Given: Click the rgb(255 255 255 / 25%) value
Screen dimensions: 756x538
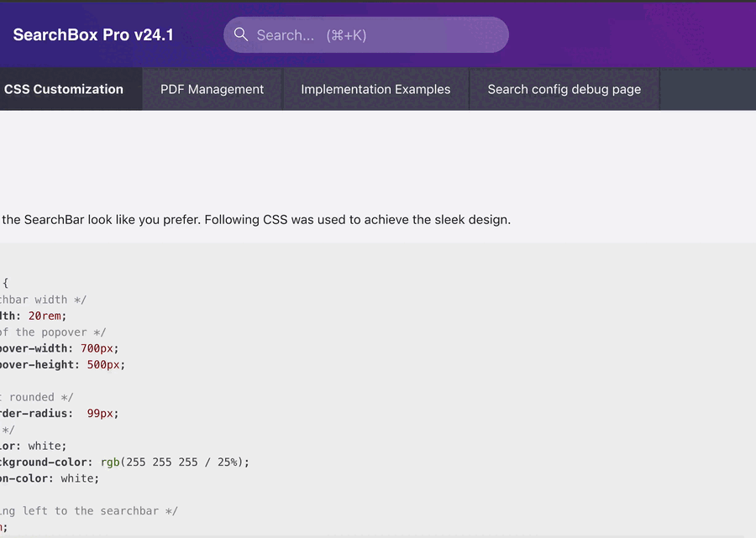Looking at the screenshot, I should pyautogui.click(x=171, y=462).
